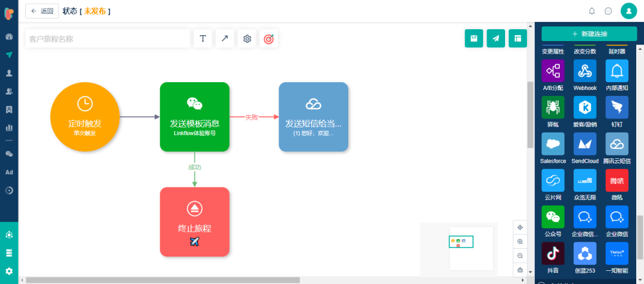Select the 定时触发 trigger node

[x=85, y=117]
